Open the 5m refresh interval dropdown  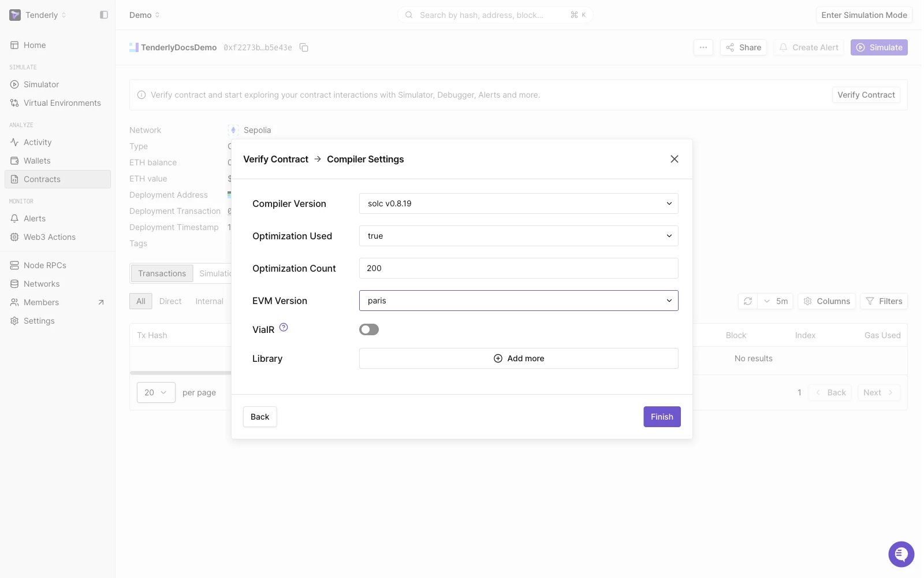776,301
